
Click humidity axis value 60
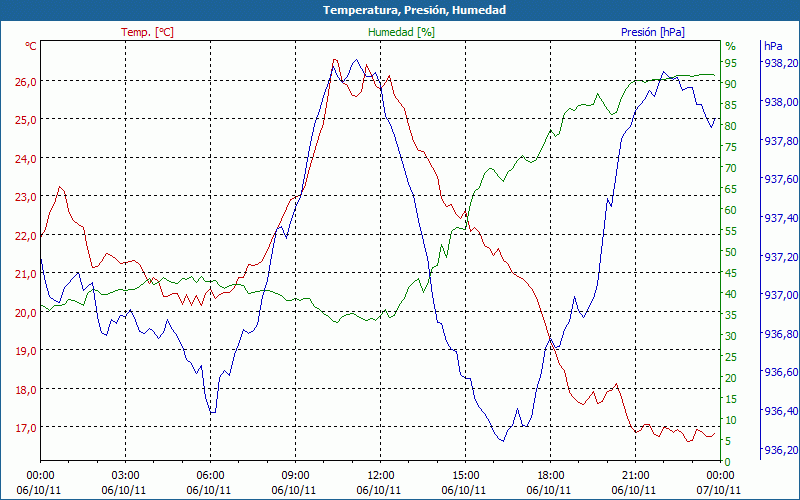point(731,210)
